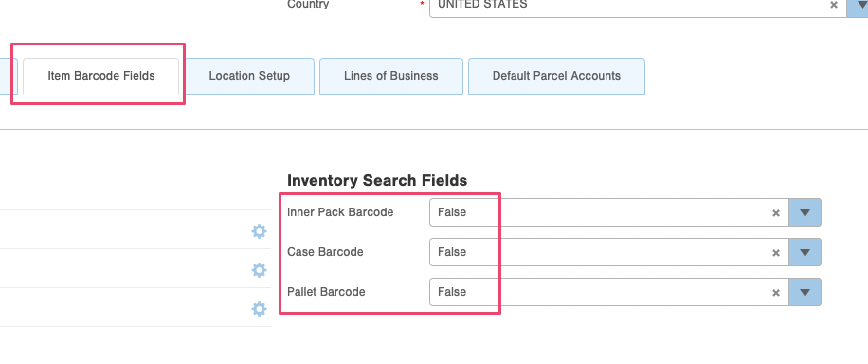Switch to the Item Barcode Fields tab
The height and width of the screenshot is (364, 868).
100,76
